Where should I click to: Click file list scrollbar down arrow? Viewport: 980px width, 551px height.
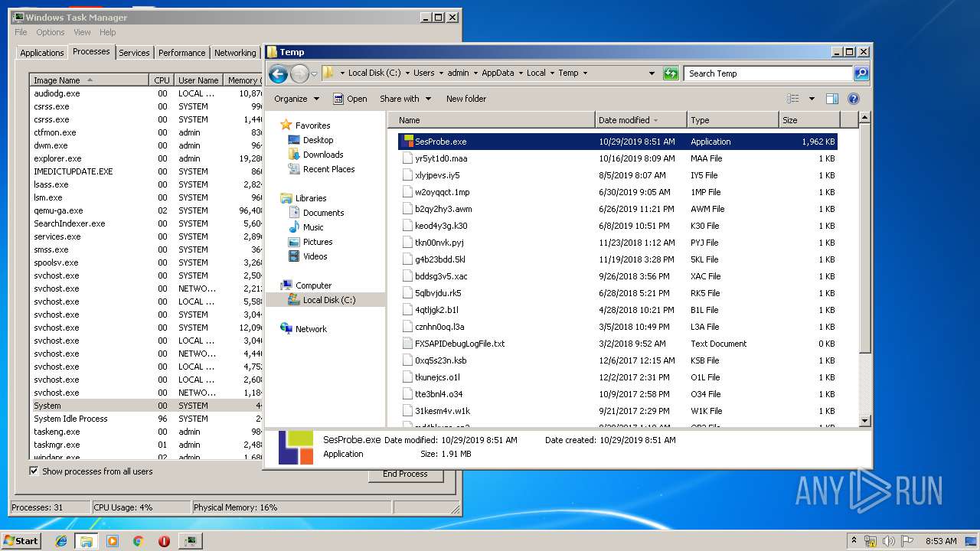click(x=864, y=420)
